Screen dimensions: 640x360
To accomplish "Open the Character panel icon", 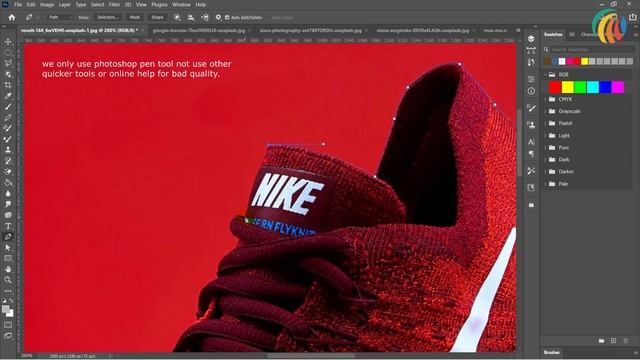I will [531, 142].
